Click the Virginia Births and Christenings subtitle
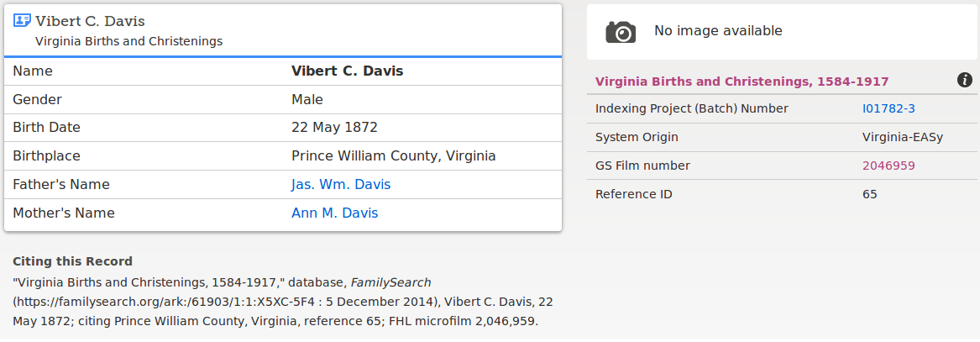This screenshot has height=342, width=980. (x=128, y=42)
